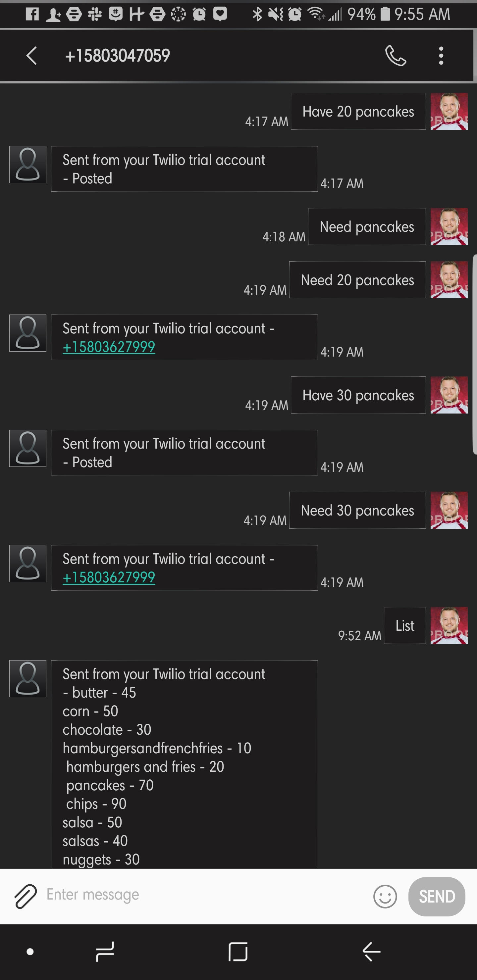477x980 pixels.
Task: Select the Need 20 pancakes message bubble
Action: pyautogui.click(x=357, y=280)
